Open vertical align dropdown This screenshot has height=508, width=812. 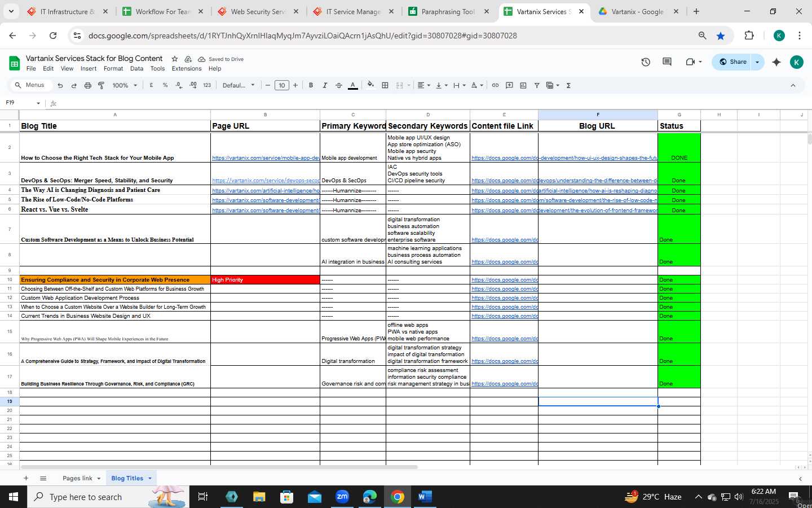click(x=442, y=85)
